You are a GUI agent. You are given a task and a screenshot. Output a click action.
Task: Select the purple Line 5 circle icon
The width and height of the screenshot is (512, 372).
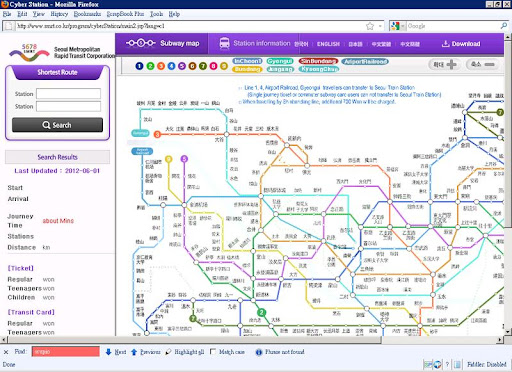[182, 66]
